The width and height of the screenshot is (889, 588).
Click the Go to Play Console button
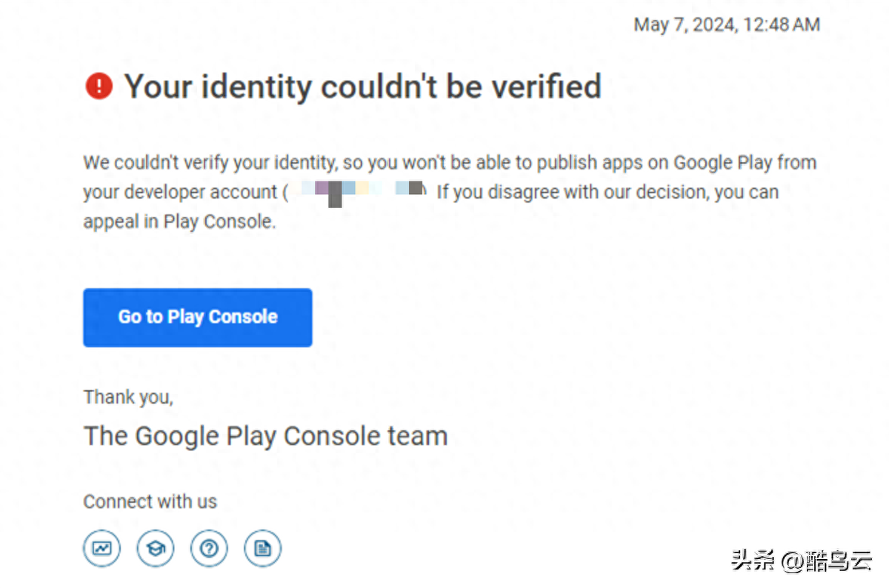[198, 317]
